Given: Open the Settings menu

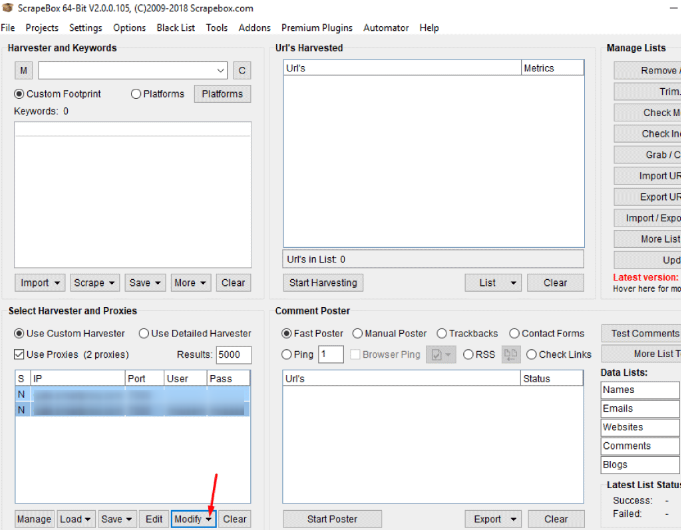Looking at the screenshot, I should 86,28.
